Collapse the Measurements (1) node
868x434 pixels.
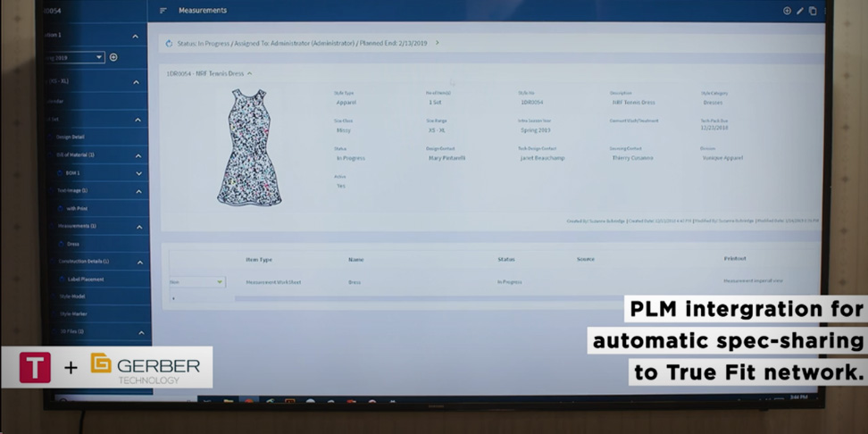coord(139,227)
